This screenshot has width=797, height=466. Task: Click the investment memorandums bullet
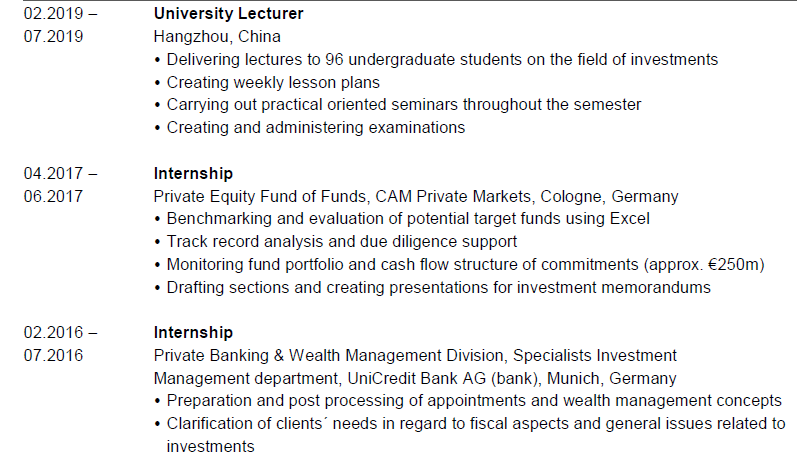438,288
